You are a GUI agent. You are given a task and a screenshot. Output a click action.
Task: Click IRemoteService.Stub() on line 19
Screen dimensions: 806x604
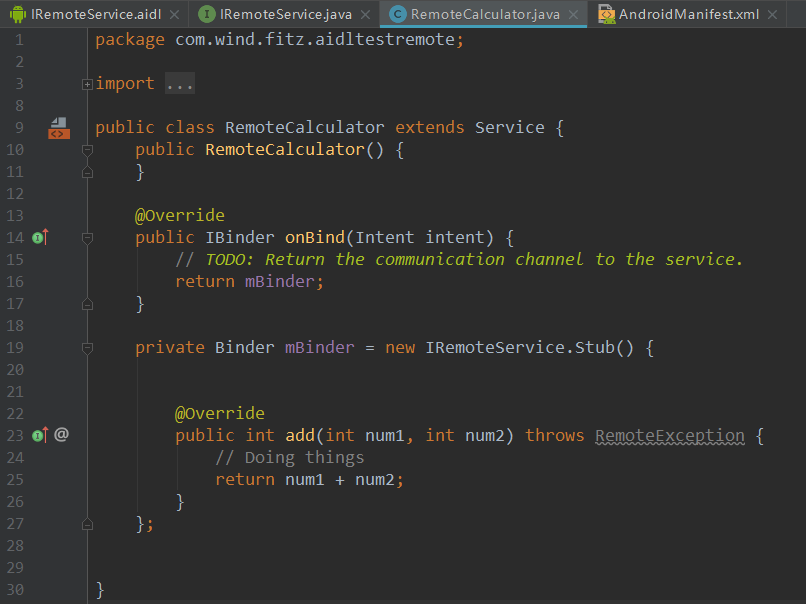(x=529, y=347)
